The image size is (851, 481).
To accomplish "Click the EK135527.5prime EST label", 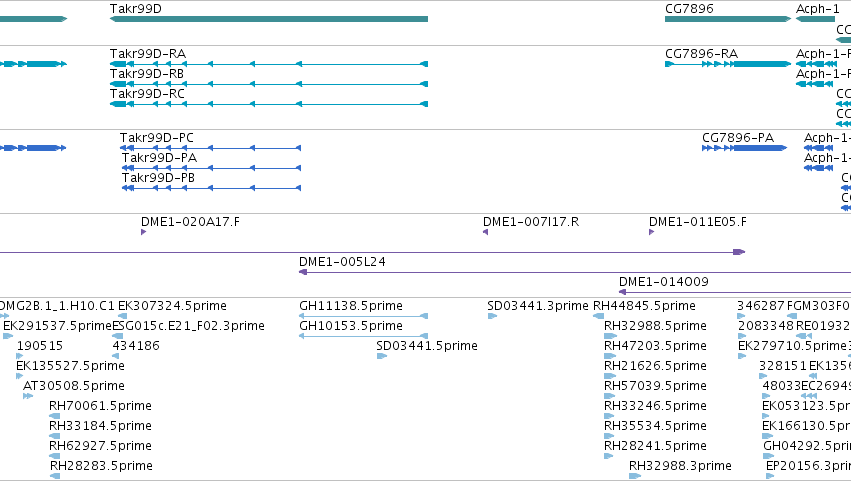I will [70, 366].
